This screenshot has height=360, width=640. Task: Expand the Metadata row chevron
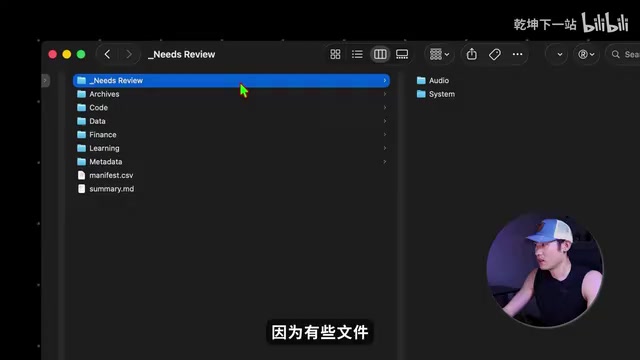pyautogui.click(x=384, y=162)
